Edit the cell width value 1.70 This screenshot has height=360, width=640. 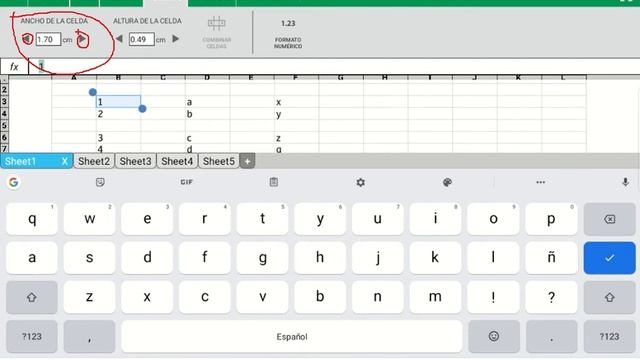[x=49, y=39]
